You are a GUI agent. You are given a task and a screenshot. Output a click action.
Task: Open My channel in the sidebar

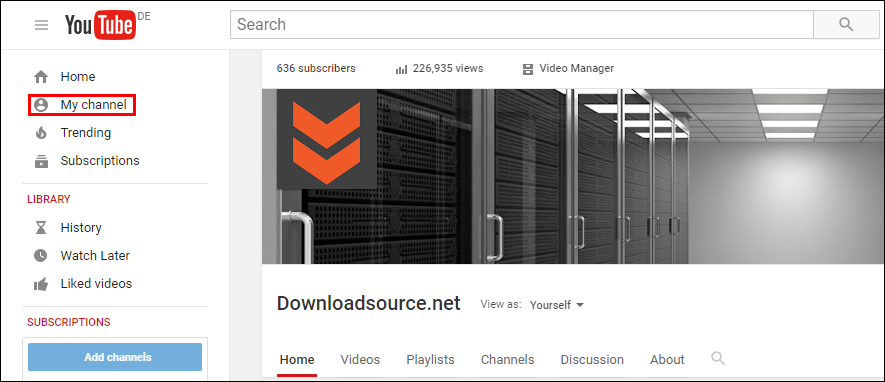[x=94, y=105]
